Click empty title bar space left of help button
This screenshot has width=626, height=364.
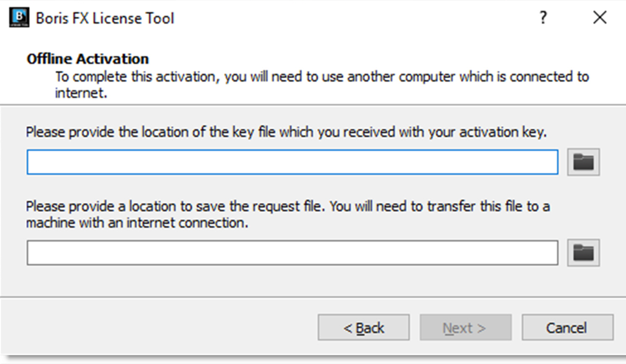coord(357,18)
